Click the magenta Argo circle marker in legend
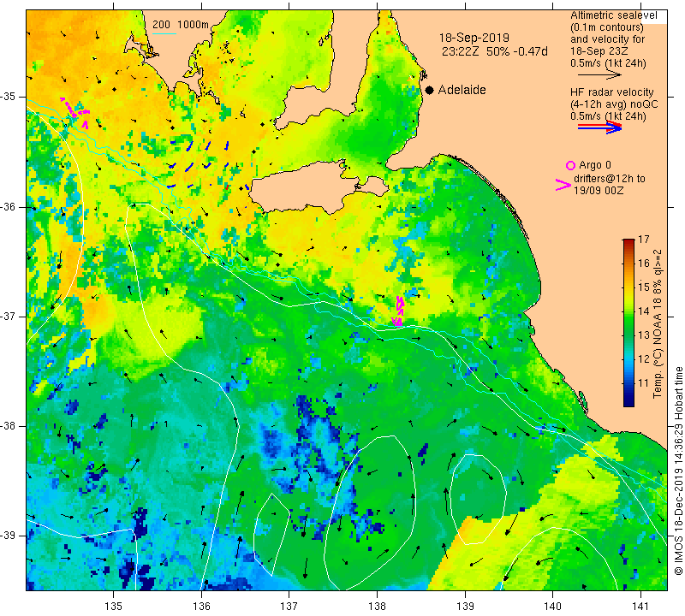Image resolution: width=685 pixels, height=616 pixels. pyautogui.click(x=570, y=165)
